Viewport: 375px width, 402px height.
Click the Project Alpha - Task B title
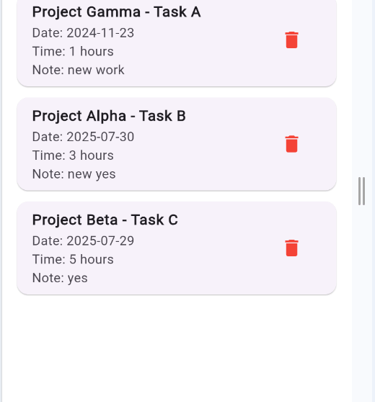(109, 116)
